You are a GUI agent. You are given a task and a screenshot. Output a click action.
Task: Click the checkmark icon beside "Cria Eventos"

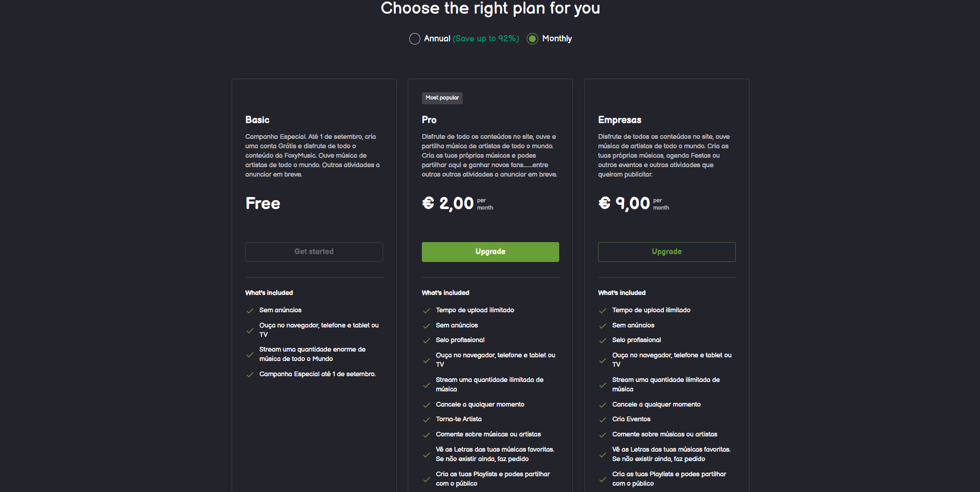603,420
